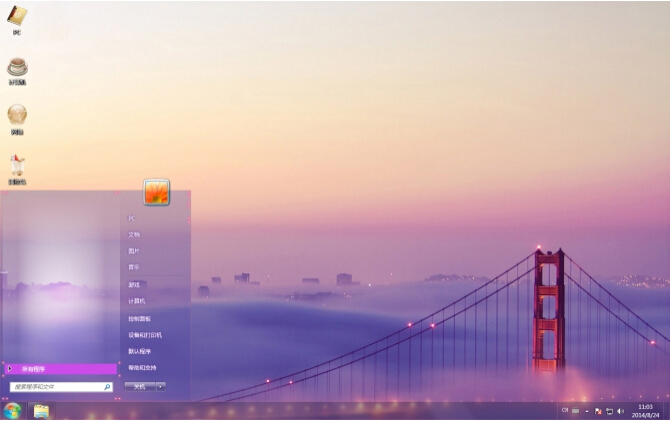Open the 计算机 teacup desktop icon
671x421 pixels.
pos(17,68)
